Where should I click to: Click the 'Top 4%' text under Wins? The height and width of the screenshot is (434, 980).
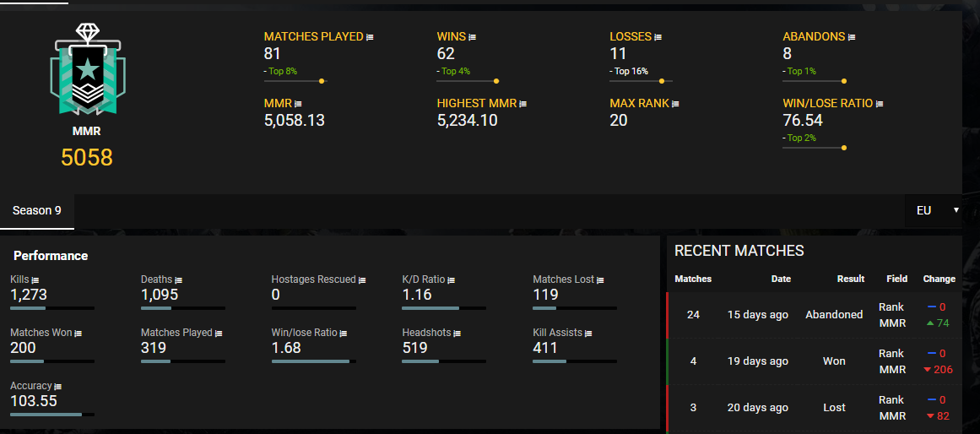click(456, 71)
